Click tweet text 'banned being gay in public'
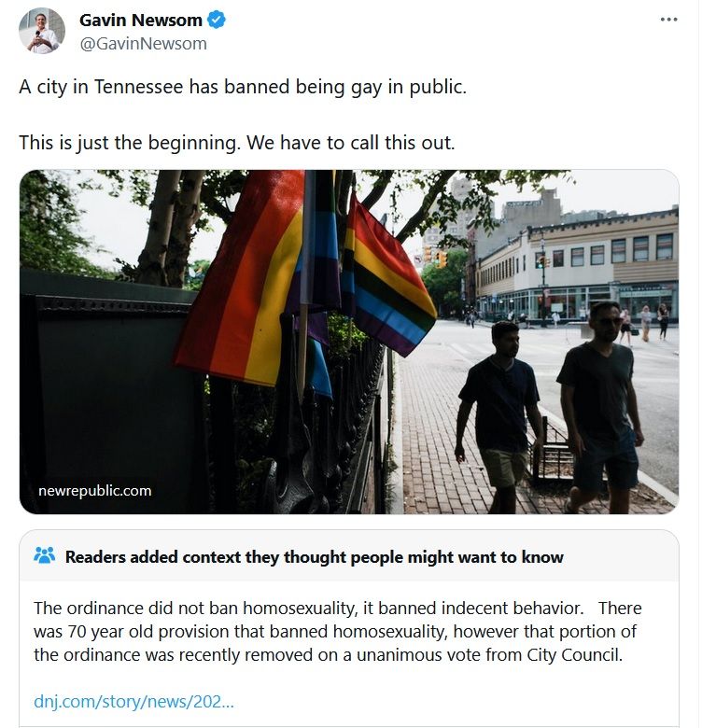Image resolution: width=702 pixels, height=728 pixels. pos(345,87)
